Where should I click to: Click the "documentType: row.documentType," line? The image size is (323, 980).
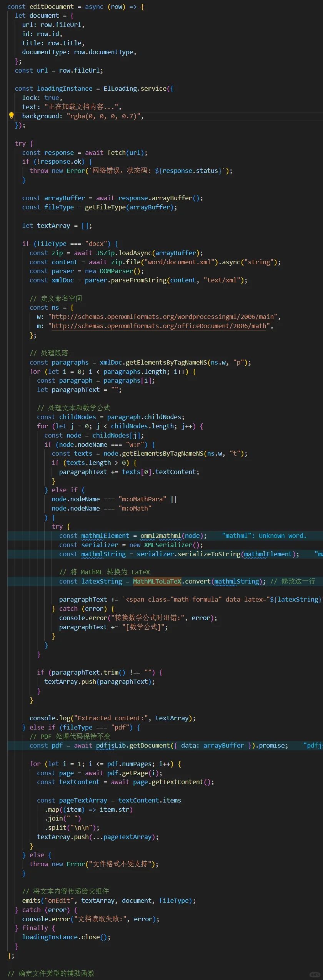(x=79, y=52)
